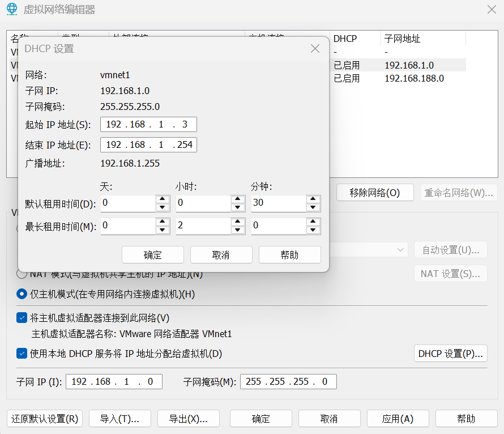This screenshot has height=434, width=504.
Task: Decrease default lease time hours value
Action: [238, 207]
